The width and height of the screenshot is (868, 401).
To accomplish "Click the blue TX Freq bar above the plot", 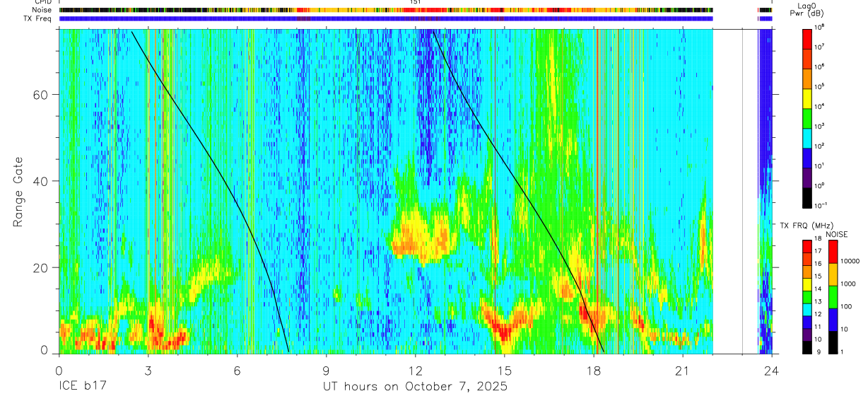I will tap(386, 18).
